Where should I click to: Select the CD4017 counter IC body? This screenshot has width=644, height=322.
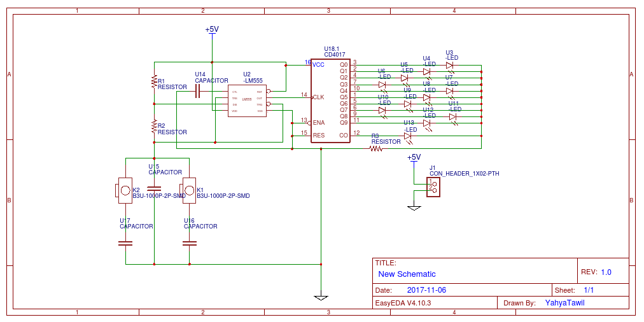click(x=330, y=101)
